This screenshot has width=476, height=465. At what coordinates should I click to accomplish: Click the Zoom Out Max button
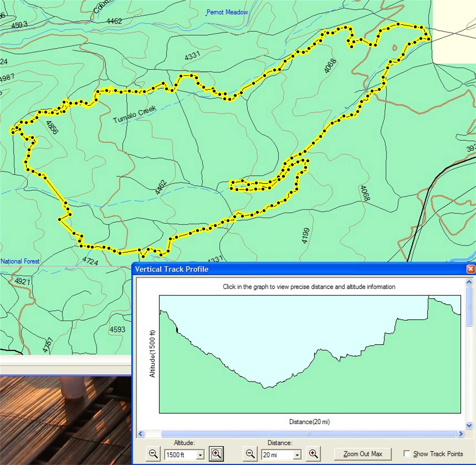[362, 454]
